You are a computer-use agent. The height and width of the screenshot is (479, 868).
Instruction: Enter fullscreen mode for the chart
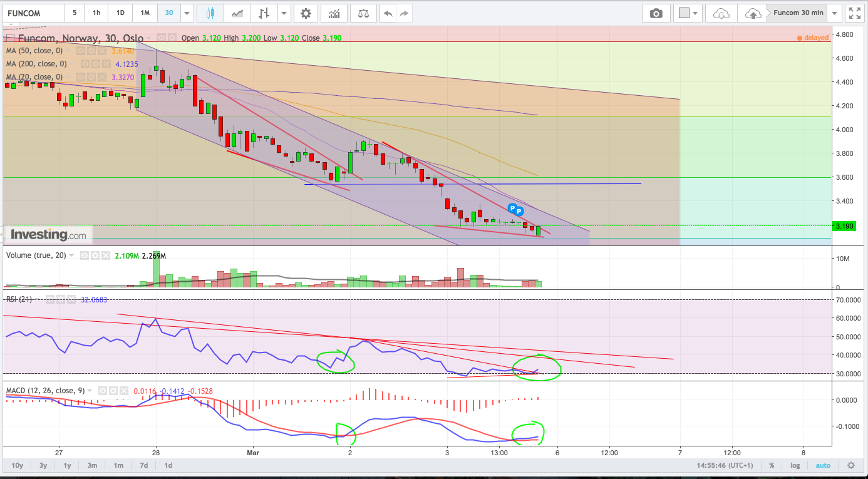pyautogui.click(x=854, y=13)
